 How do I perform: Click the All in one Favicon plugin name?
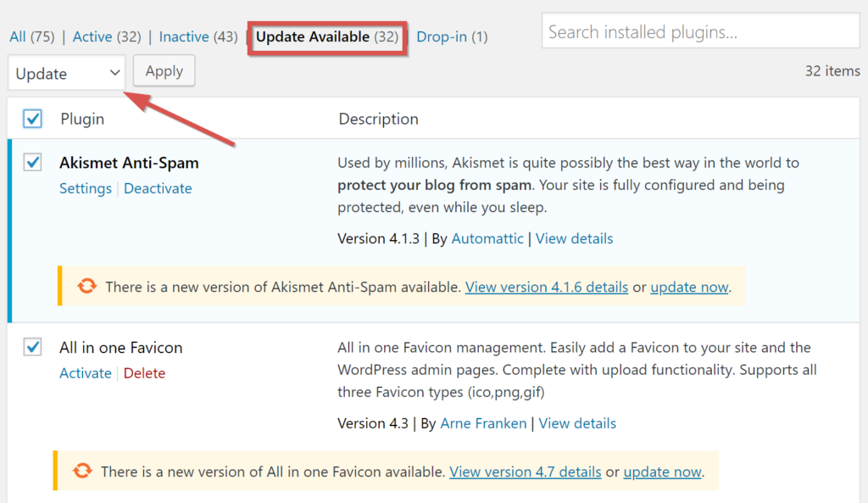[120, 347]
